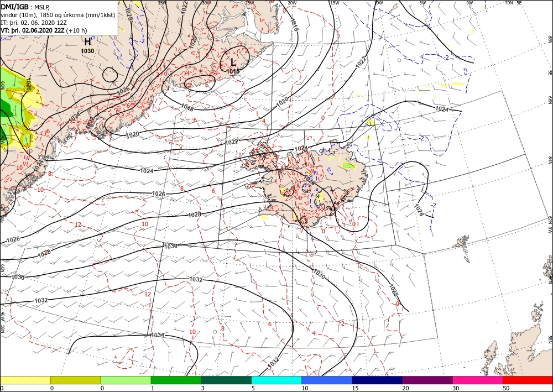
Task: Click the '15W' longitude label
Action: [x=335, y=3]
